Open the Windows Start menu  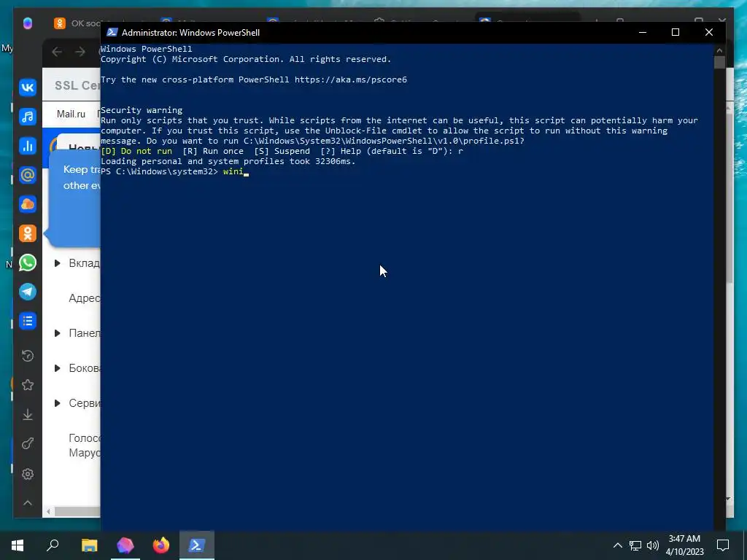[18, 545]
